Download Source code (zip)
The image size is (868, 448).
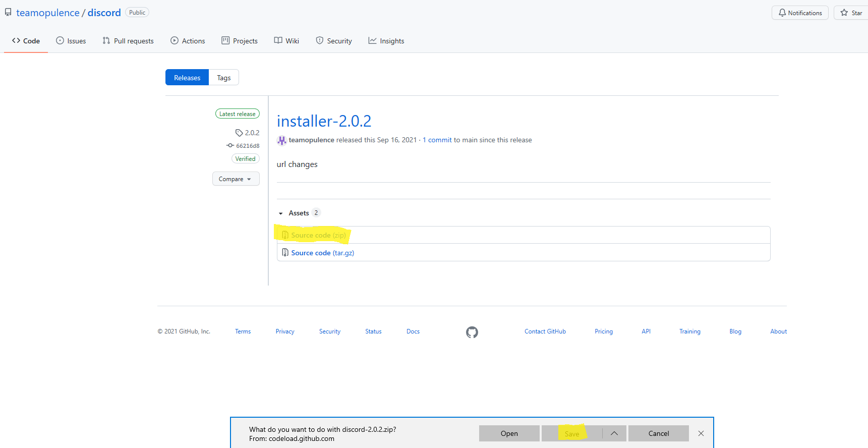pyautogui.click(x=318, y=235)
